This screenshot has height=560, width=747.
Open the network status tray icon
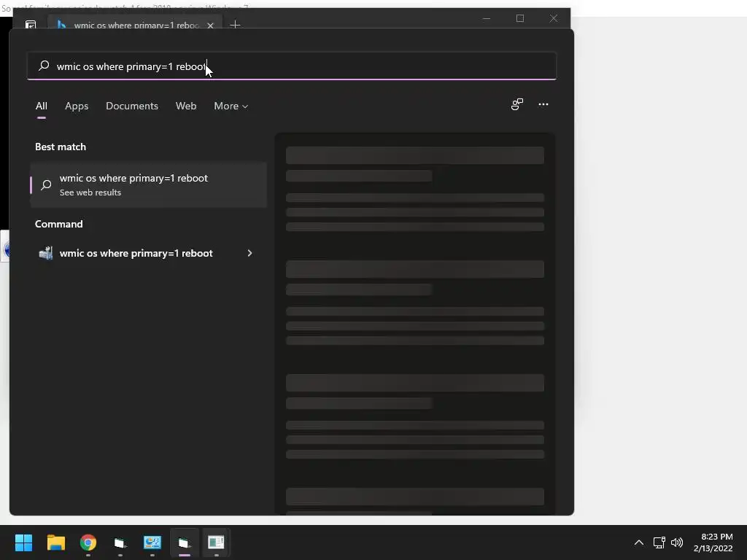tap(659, 542)
